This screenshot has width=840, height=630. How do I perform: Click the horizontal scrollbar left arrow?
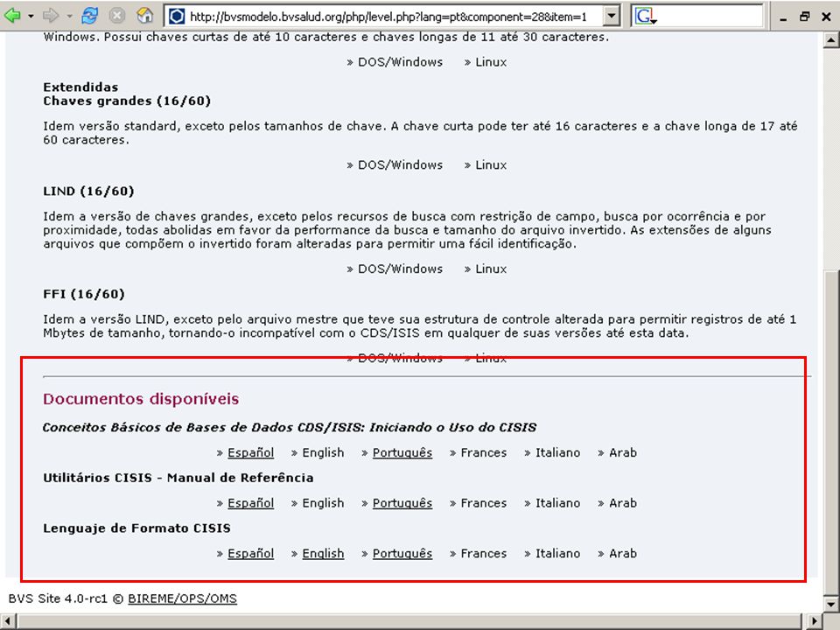[8, 621]
